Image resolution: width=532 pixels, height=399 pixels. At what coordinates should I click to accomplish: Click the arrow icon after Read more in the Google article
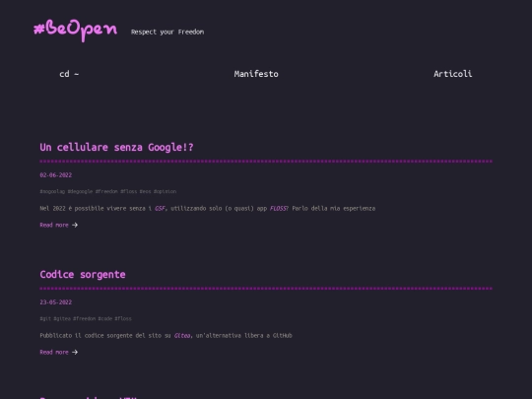click(x=75, y=225)
